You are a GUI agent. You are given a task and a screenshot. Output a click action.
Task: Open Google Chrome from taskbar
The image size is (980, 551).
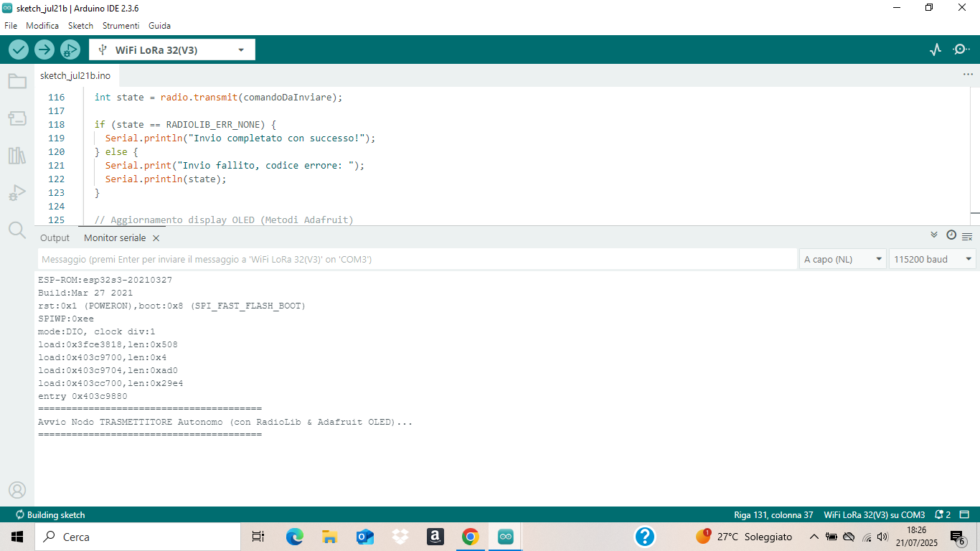470,537
